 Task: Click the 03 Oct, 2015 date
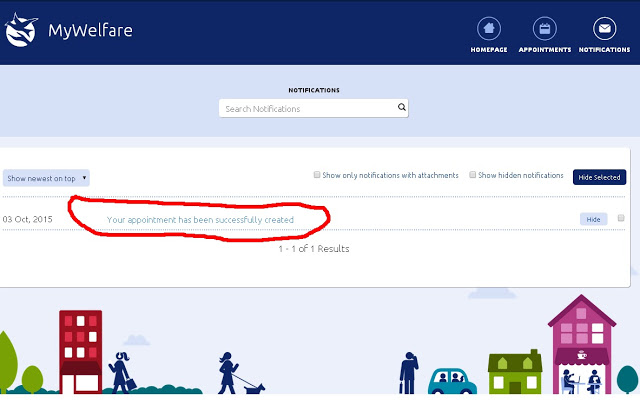pos(28,219)
